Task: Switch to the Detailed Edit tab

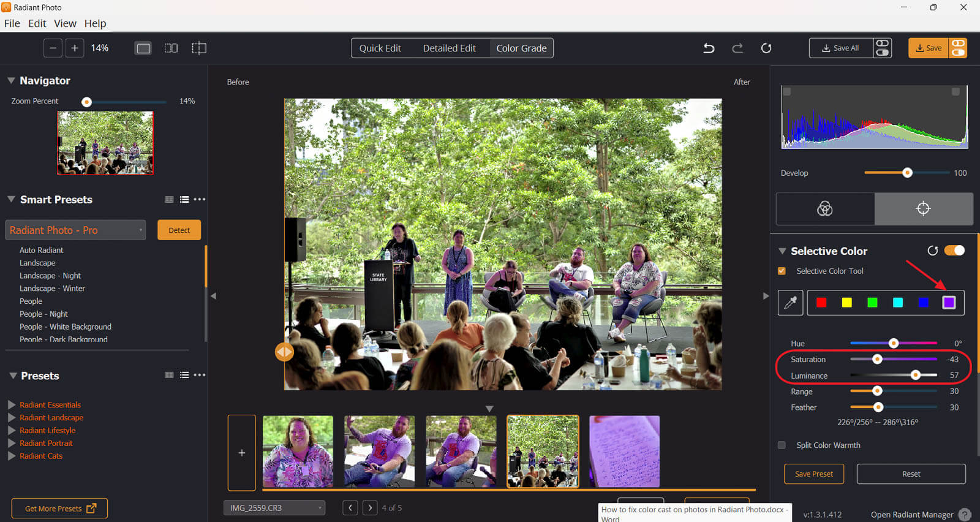Action: (x=449, y=48)
